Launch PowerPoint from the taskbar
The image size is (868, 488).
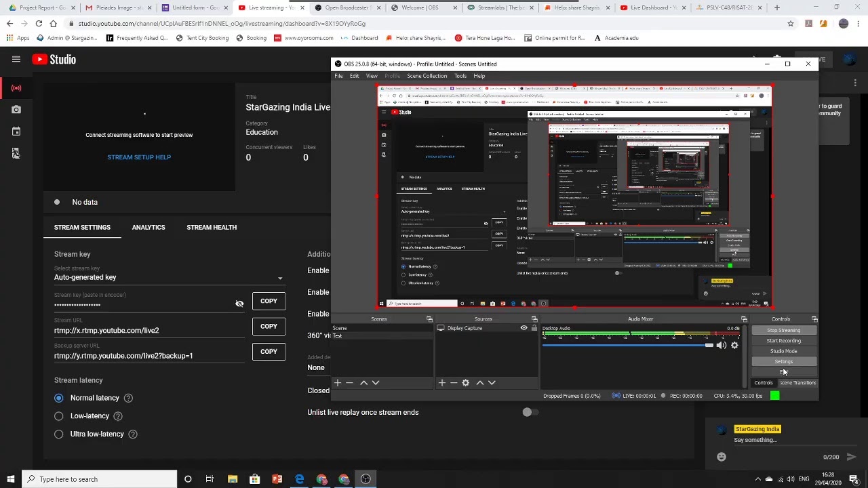click(277, 479)
